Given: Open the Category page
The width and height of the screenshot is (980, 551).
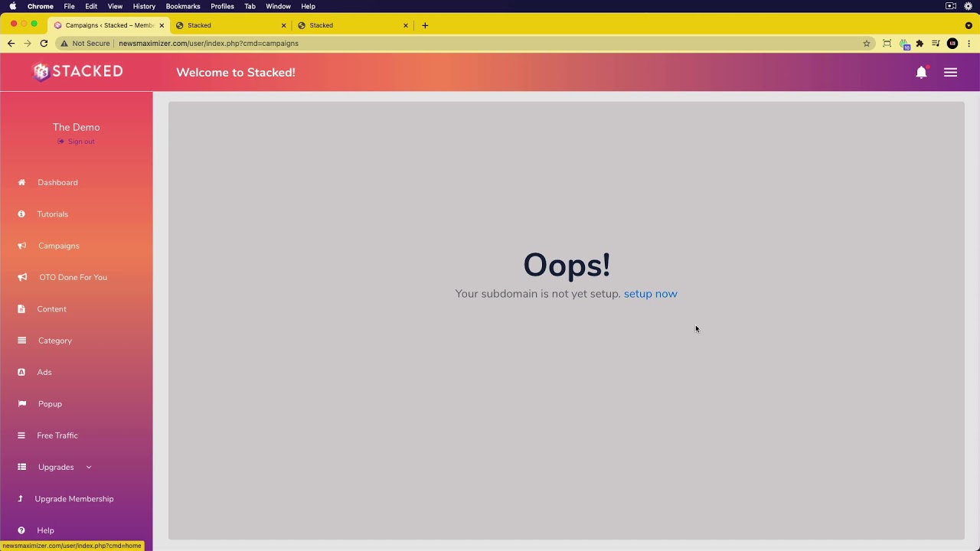Looking at the screenshot, I should point(55,341).
